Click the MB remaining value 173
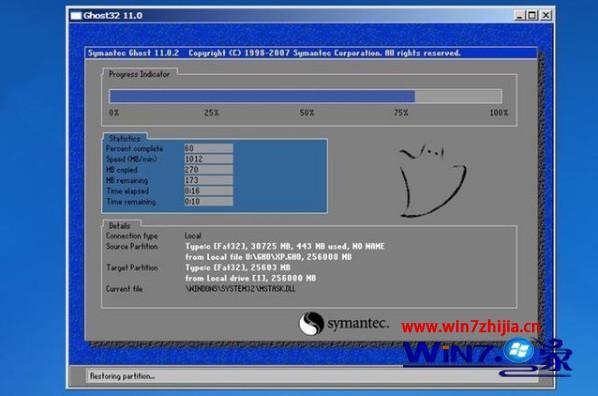The width and height of the screenshot is (598, 396). pos(209,180)
